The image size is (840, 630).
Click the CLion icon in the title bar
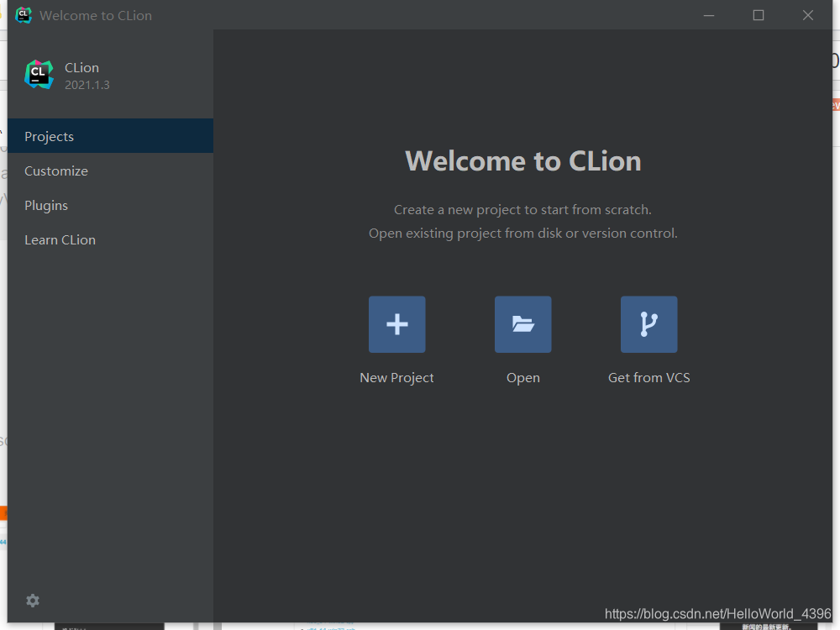(24, 15)
